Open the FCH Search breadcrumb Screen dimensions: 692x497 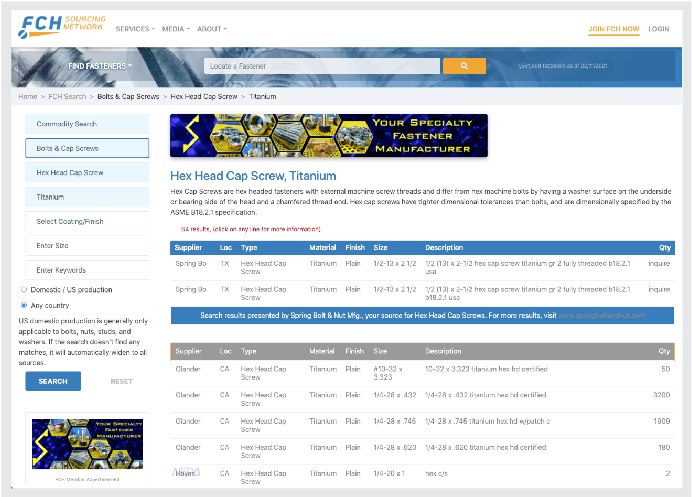point(67,96)
